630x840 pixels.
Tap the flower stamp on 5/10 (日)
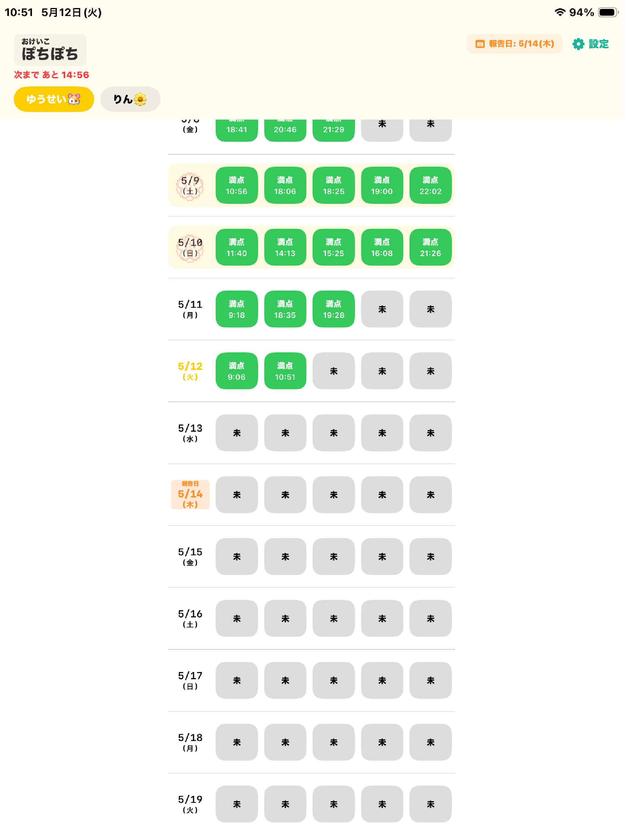pos(190,248)
